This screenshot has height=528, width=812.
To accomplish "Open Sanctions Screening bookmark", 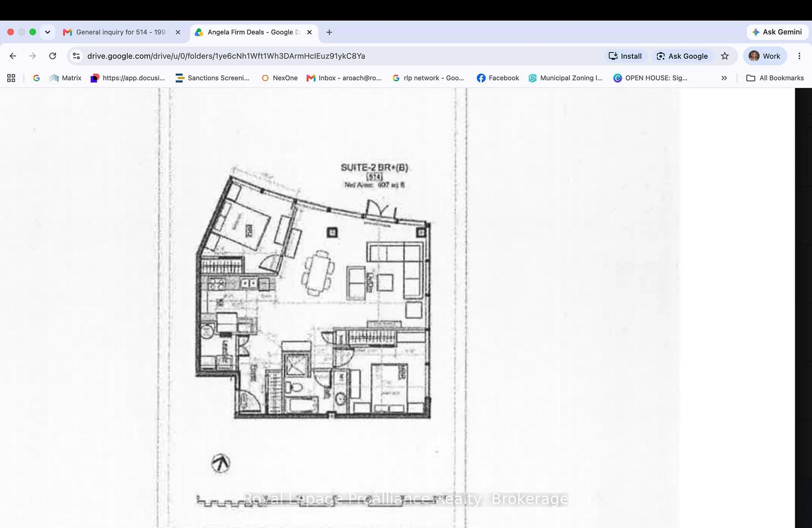I will [213, 78].
